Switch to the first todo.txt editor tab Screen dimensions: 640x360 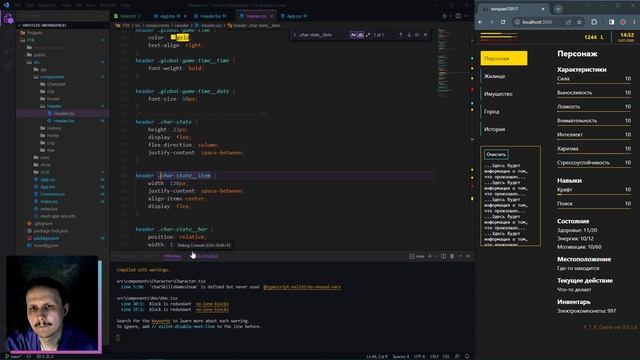pyautogui.click(x=128, y=16)
